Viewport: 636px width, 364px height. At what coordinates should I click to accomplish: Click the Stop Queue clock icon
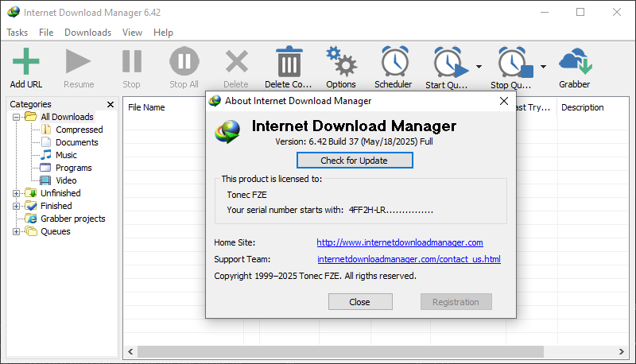pyautogui.click(x=515, y=62)
